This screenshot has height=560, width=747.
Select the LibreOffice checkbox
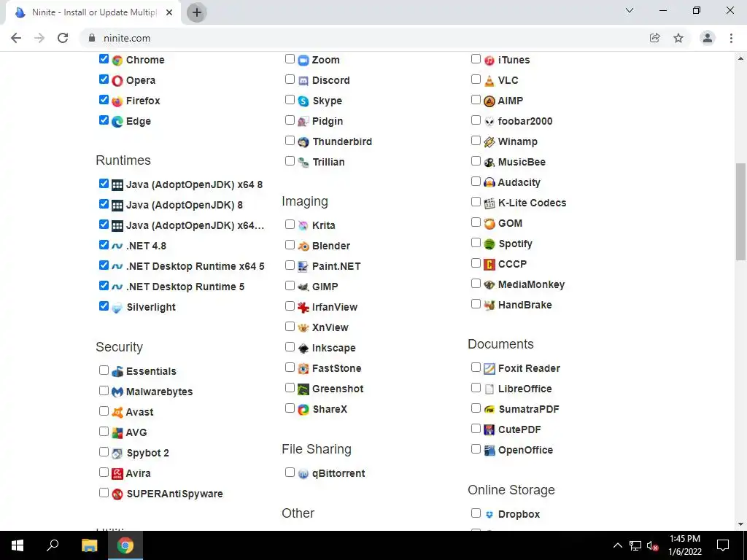tap(476, 388)
